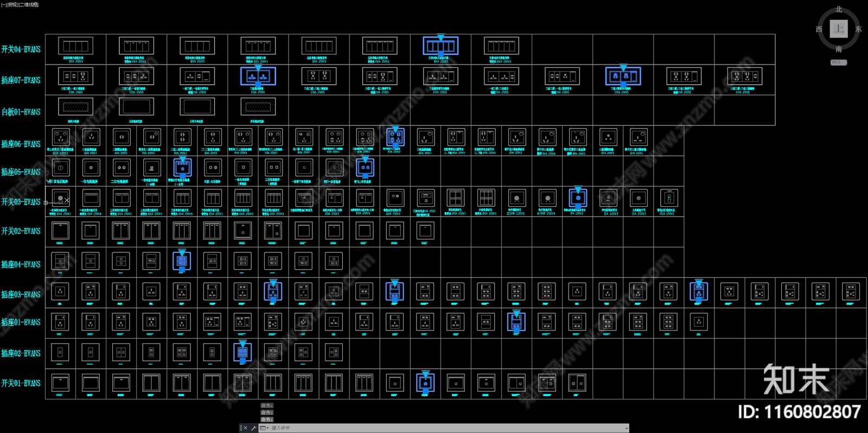This screenshot has height=433, width=868.
Task: Click the 键入命令 command input field
Action: coord(445,428)
